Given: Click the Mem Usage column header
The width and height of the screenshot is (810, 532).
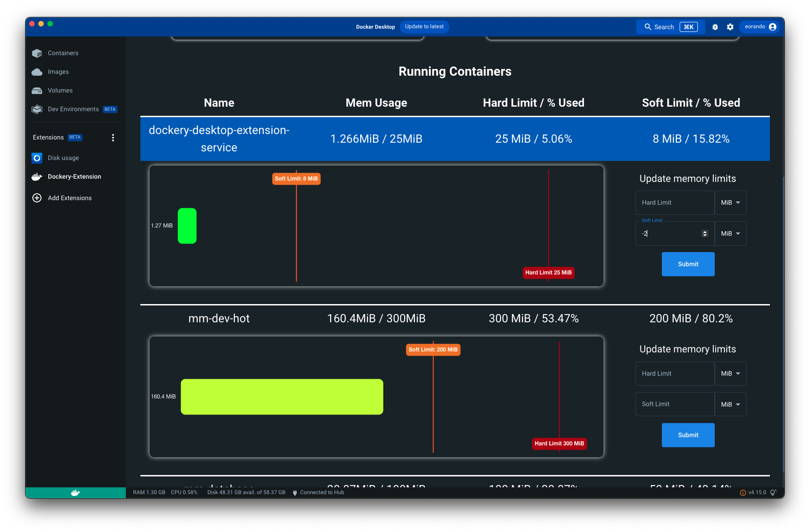Looking at the screenshot, I should (x=377, y=103).
